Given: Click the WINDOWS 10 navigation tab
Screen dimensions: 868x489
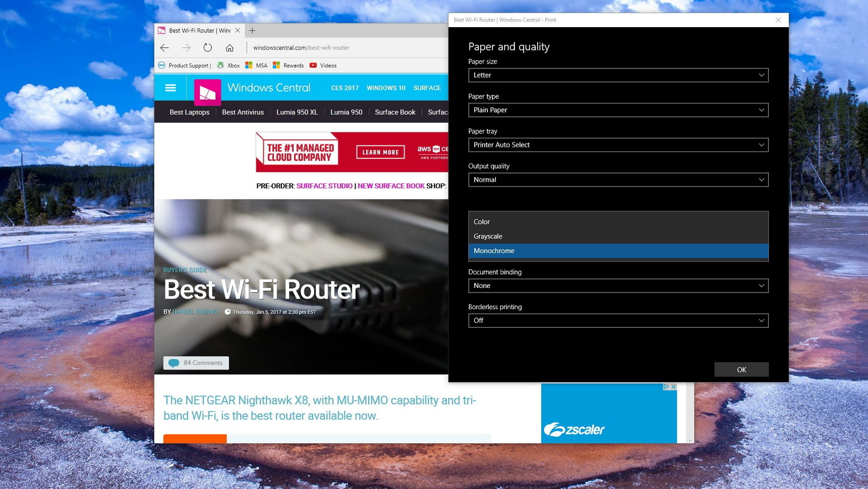Looking at the screenshot, I should (386, 88).
